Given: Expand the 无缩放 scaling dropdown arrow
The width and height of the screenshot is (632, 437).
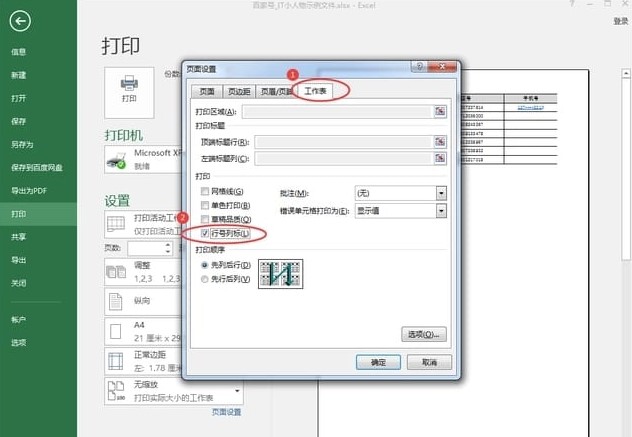Looking at the screenshot, I should point(237,391).
